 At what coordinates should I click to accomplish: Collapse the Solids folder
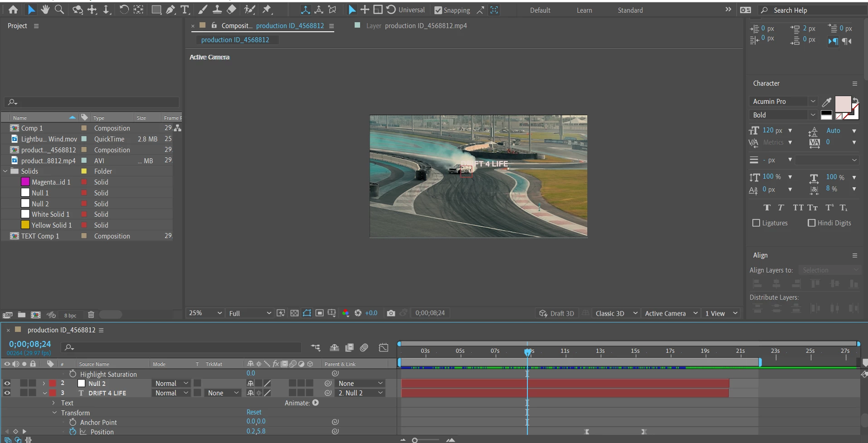click(x=5, y=171)
